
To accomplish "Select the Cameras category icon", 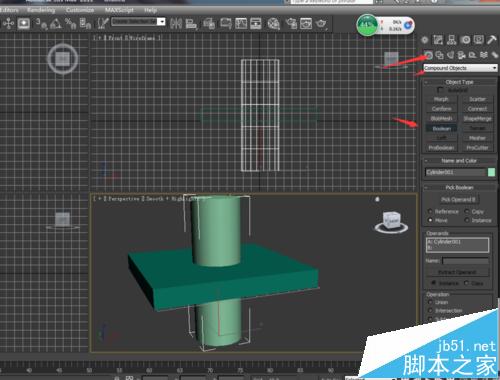I will [462, 55].
